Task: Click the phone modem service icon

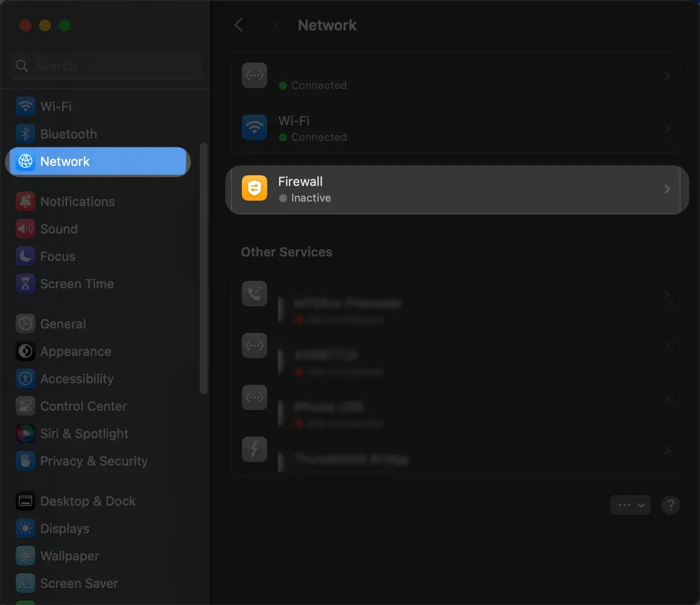Action: pos(254,294)
